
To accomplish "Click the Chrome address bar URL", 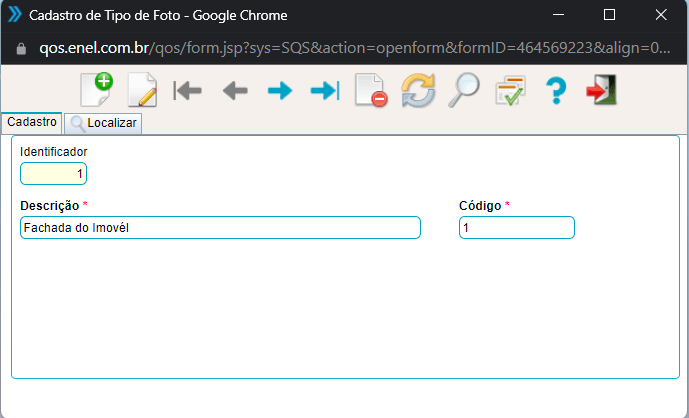I will pos(350,48).
